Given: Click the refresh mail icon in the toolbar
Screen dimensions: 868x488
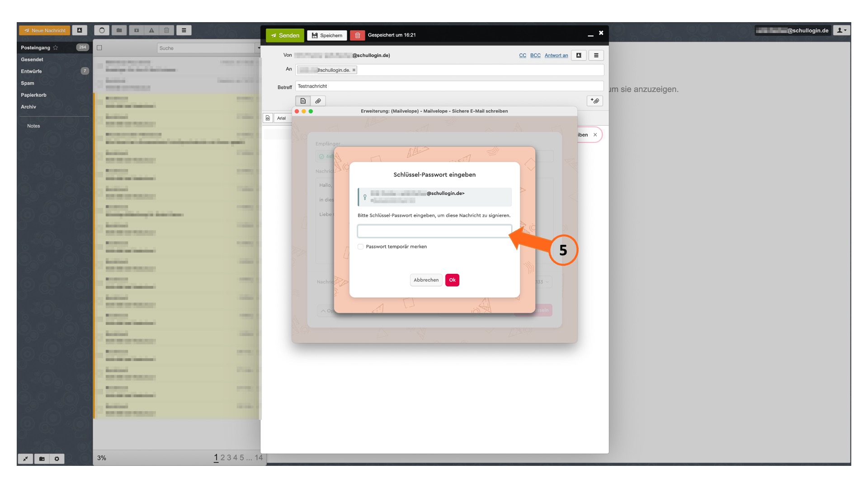Looking at the screenshot, I should coord(102,30).
